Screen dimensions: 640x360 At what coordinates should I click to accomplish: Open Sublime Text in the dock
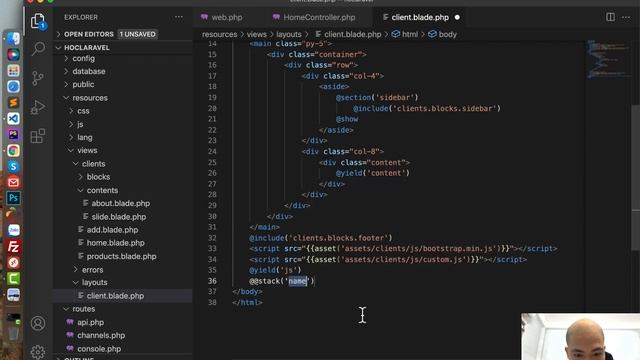(x=13, y=102)
